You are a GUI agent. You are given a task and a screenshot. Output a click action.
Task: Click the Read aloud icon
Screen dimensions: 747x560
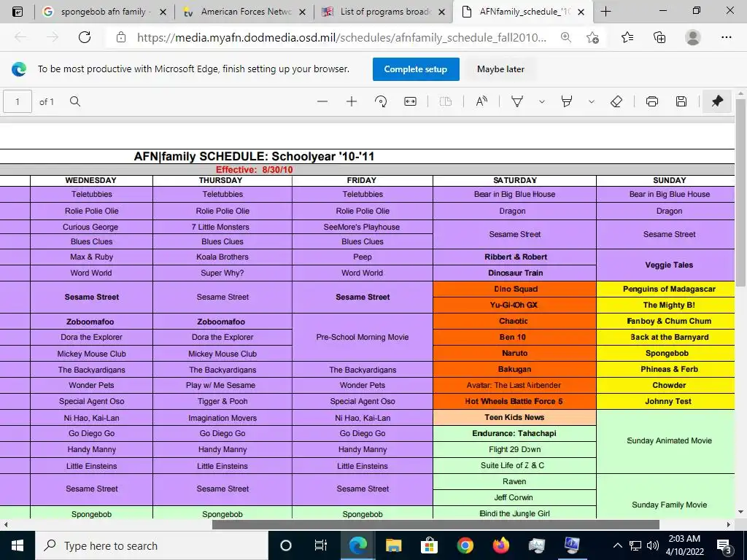481,101
